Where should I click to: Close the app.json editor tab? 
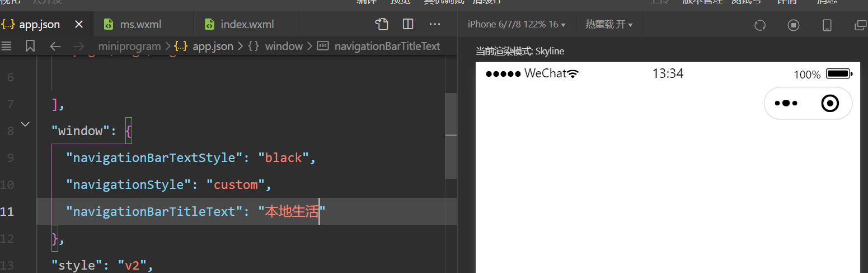coord(79,24)
